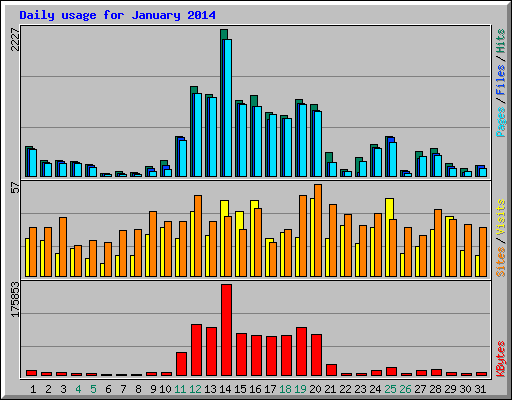The height and width of the screenshot is (400, 512).
Task: Click the red KBytes bar for day 19
Action: pos(301,352)
